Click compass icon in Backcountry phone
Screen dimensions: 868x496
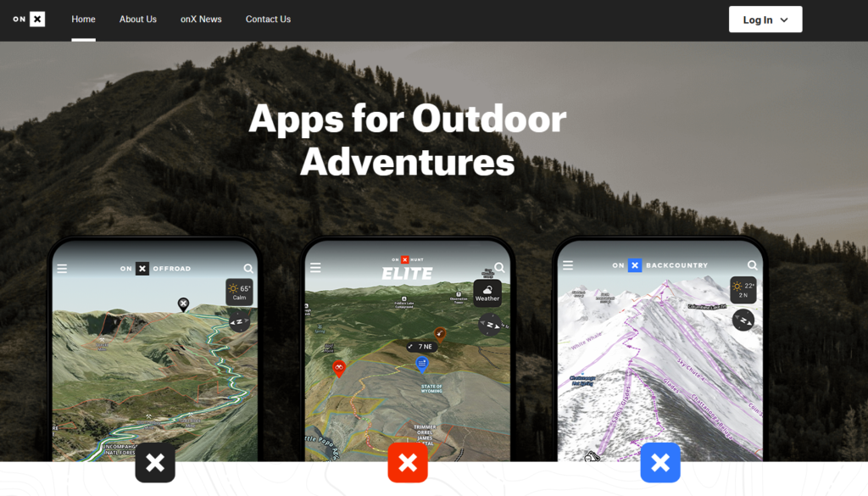743,320
